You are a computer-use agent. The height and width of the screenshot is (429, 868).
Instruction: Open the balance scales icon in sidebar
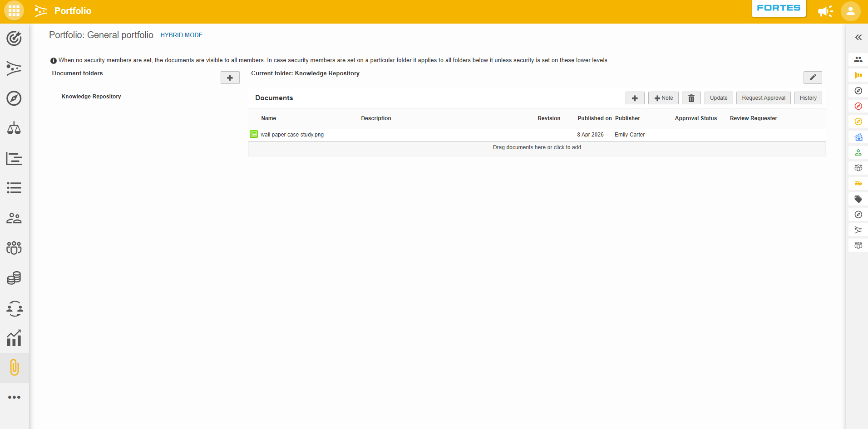[14, 128]
